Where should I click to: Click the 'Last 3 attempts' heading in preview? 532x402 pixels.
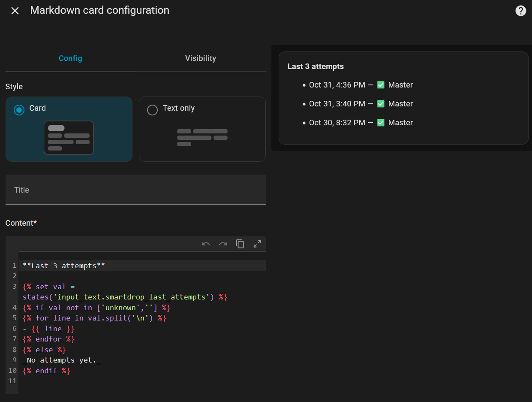click(316, 66)
